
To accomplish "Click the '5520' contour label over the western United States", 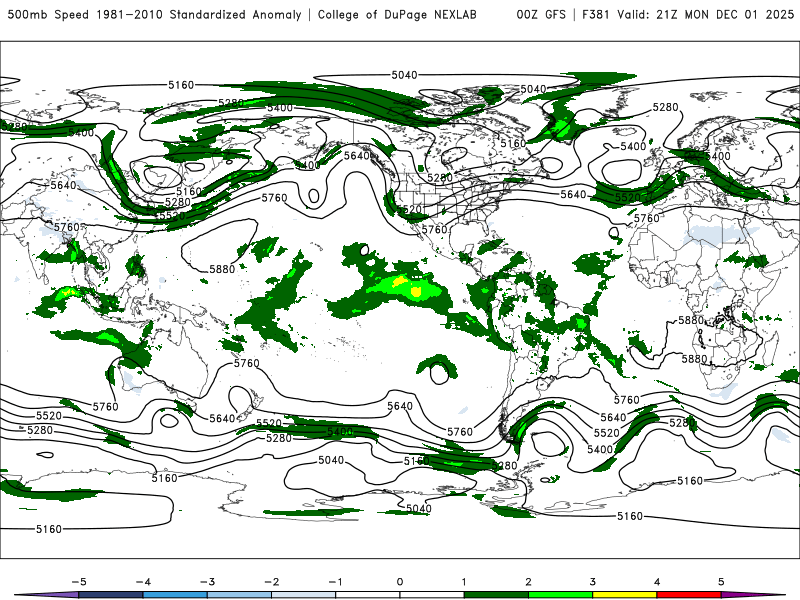I will (410, 209).
